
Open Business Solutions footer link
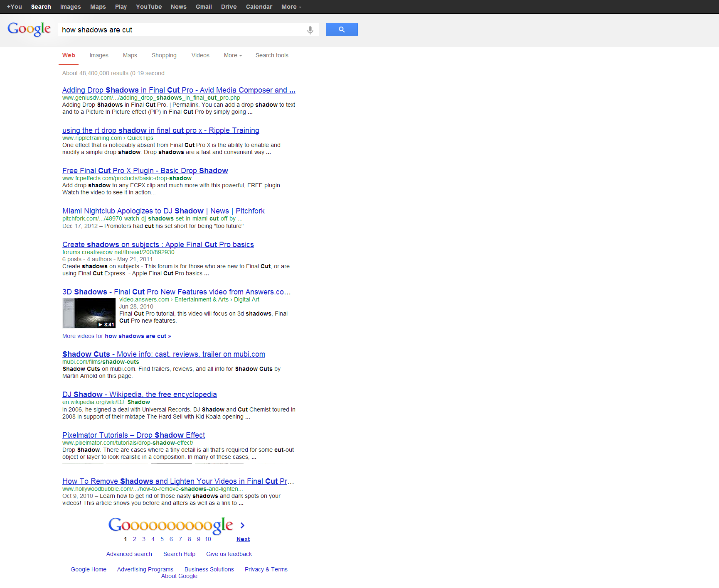click(x=209, y=569)
